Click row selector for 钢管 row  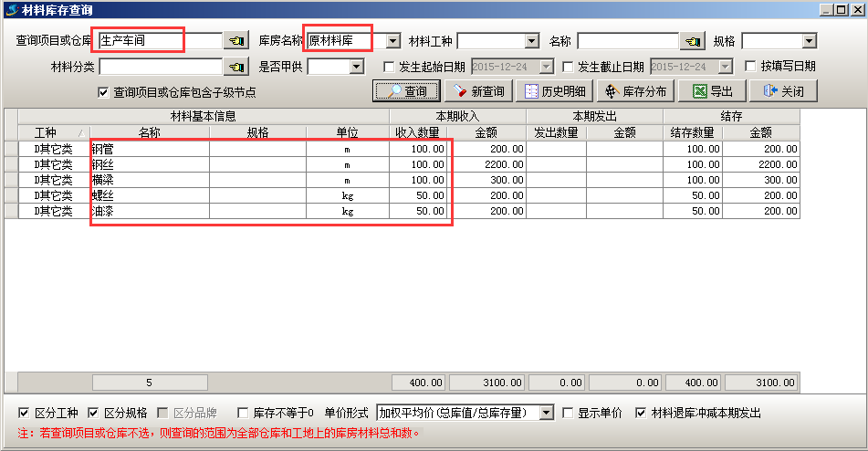tap(11, 149)
